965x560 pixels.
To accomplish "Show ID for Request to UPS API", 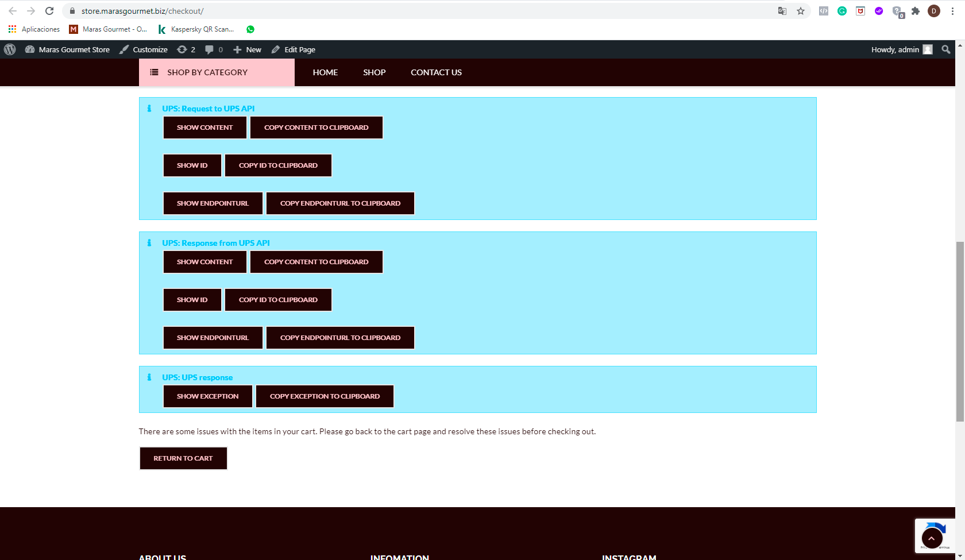I will point(192,165).
